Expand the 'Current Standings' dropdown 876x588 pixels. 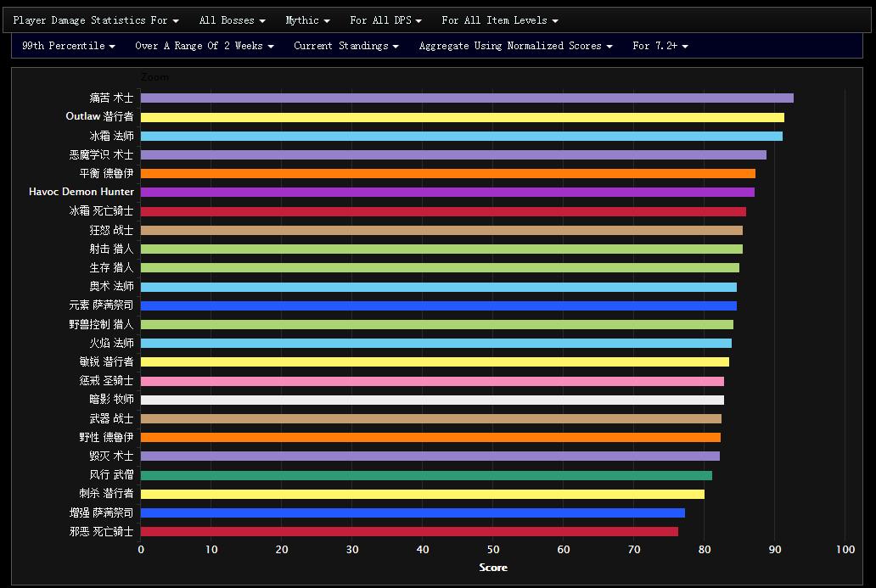(345, 46)
